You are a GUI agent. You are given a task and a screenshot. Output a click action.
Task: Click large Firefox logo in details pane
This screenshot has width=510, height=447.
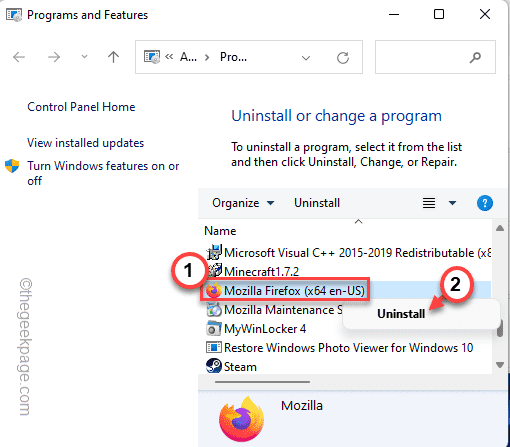tap(242, 419)
